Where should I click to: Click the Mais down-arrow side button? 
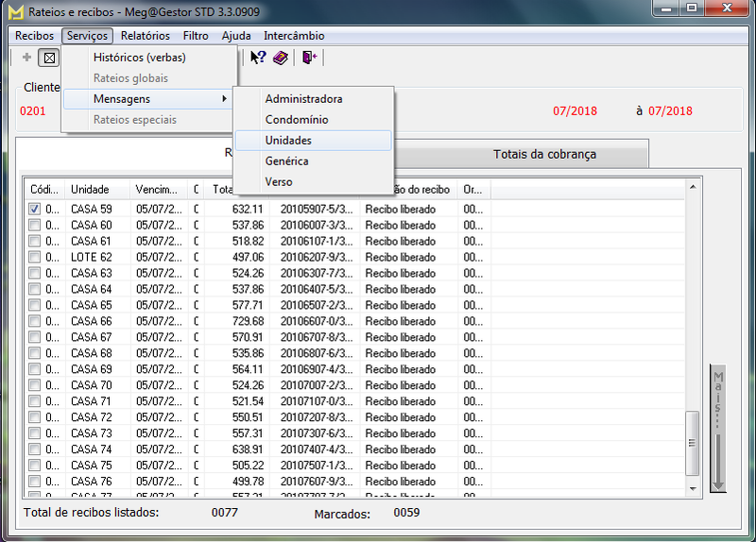pos(718,428)
